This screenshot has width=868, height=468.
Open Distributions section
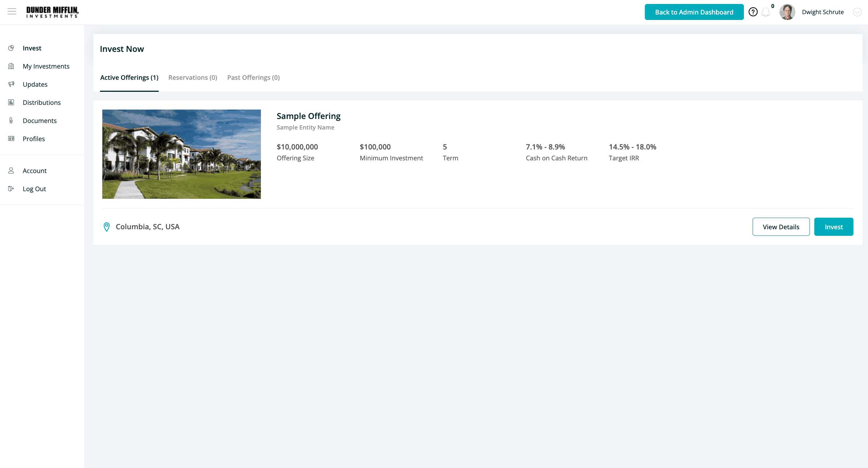click(41, 102)
